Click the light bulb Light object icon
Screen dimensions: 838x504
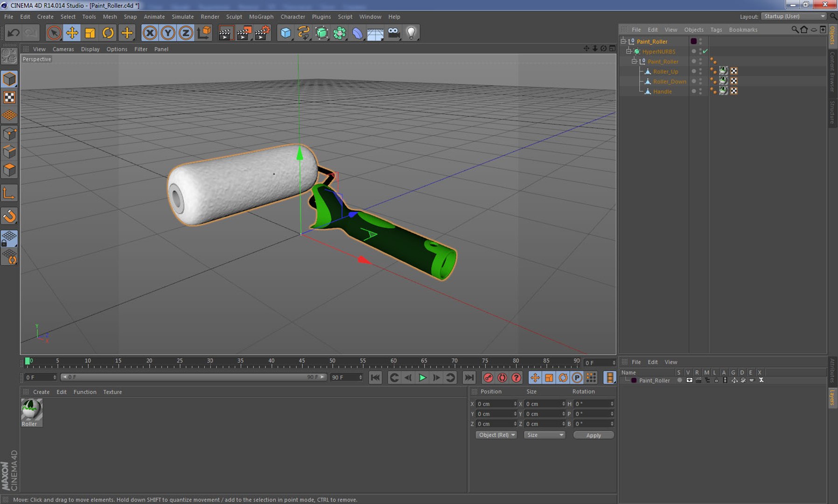411,33
